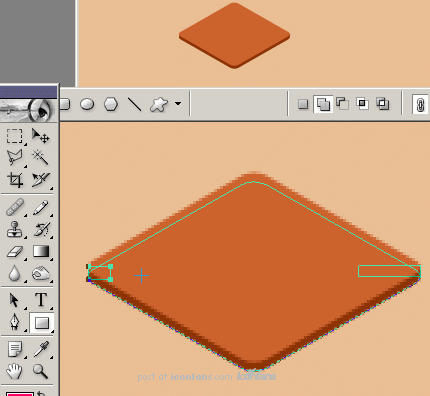Screen dimensions: 430x396
Task: Click the foreground color swatch
Action: tap(20, 394)
